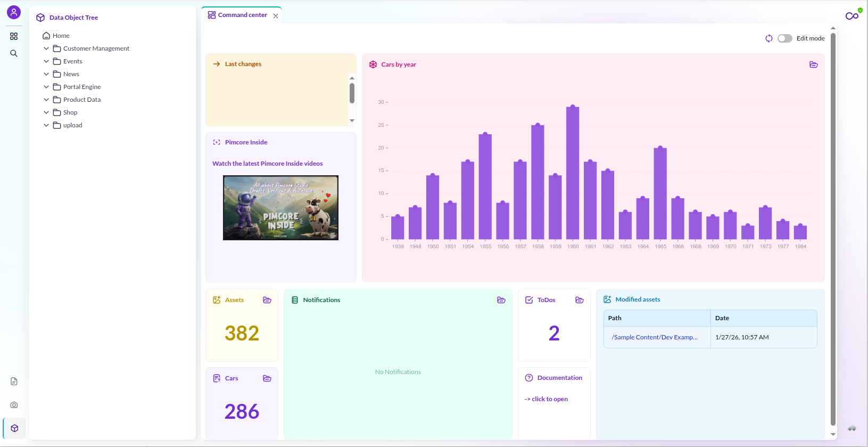Viewport: 868px width, 447px height.
Task: Click the Date column header
Action: click(x=764, y=318)
